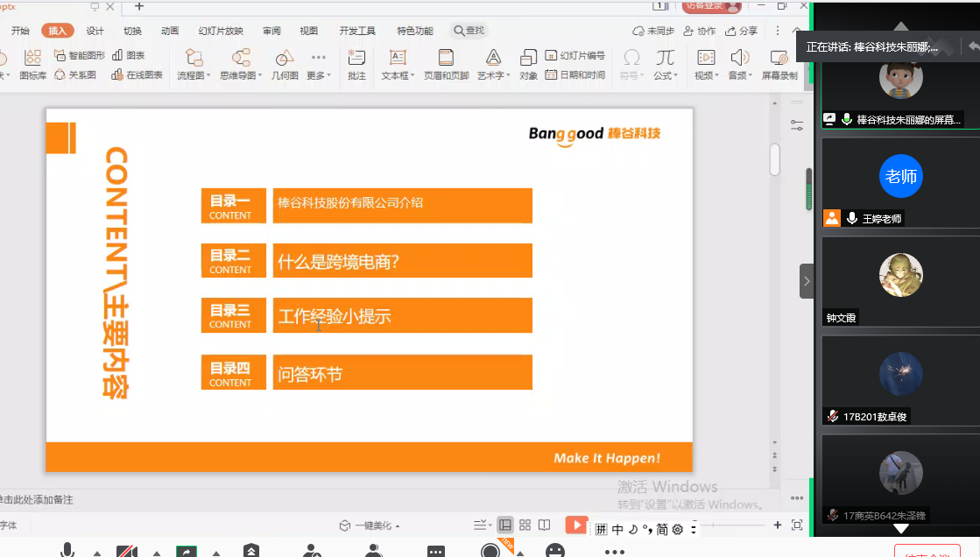The image size is (980, 557).
Task: Expand the 文本框 text box dropdown
Action: point(412,76)
